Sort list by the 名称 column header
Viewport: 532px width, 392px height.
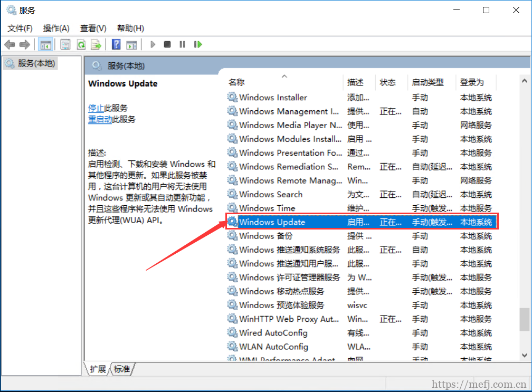pos(236,82)
